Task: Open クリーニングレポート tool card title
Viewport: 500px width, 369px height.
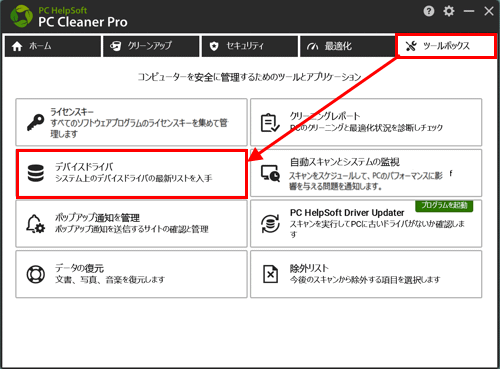Action: [x=325, y=116]
